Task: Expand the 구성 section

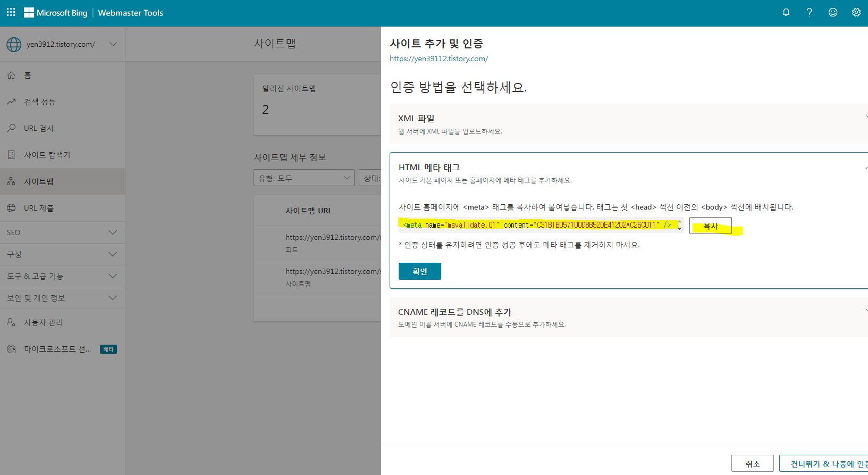Action: (113, 254)
